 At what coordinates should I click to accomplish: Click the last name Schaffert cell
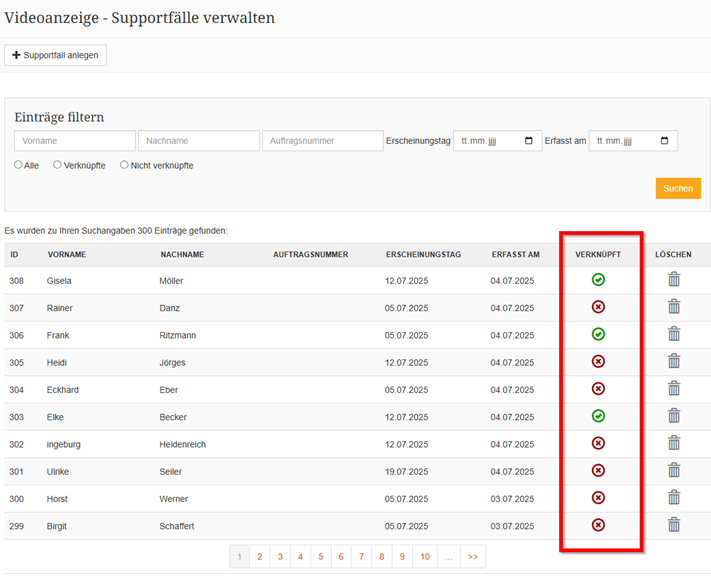[x=177, y=526]
